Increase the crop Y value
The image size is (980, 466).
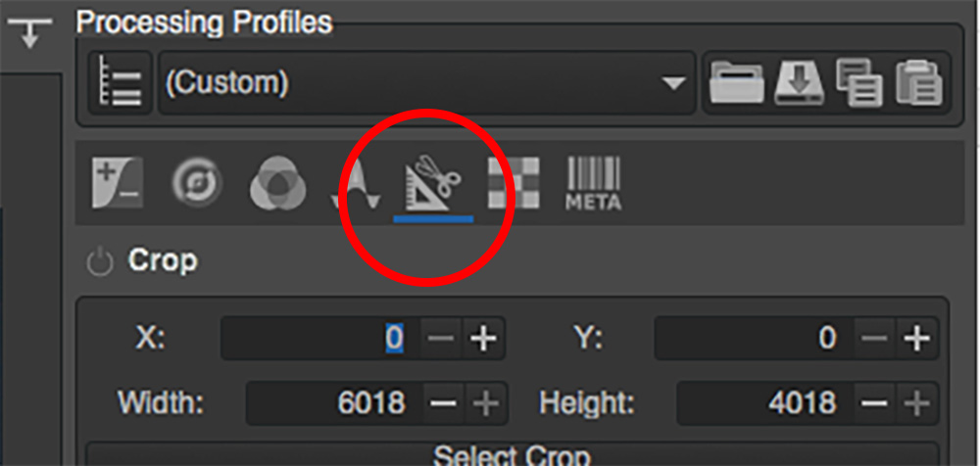point(917,339)
